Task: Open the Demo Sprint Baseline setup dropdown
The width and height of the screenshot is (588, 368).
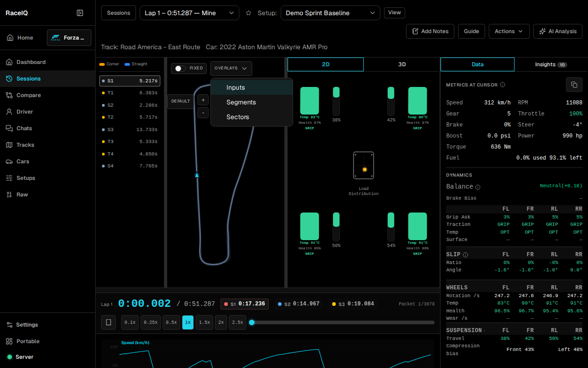Action: click(330, 13)
